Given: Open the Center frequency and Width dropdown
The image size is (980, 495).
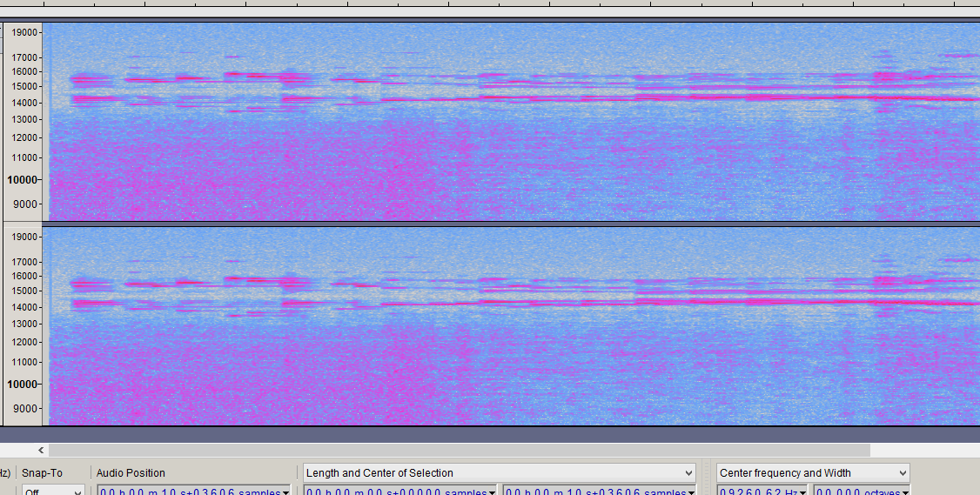Looking at the screenshot, I should [902, 473].
